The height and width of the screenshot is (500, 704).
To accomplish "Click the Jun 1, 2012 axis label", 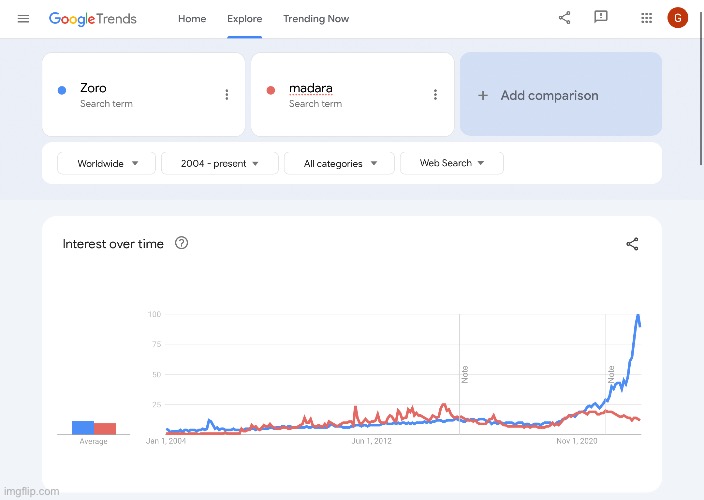I will pyautogui.click(x=372, y=441).
